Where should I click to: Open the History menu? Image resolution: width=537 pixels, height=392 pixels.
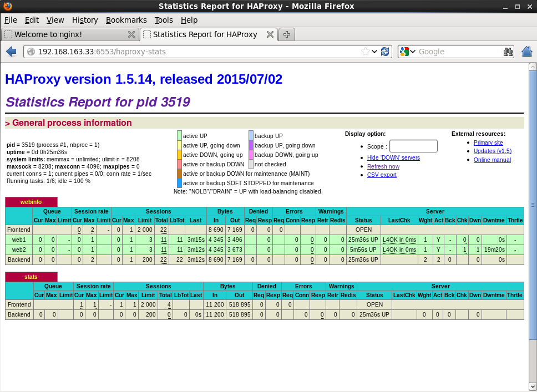click(x=85, y=20)
